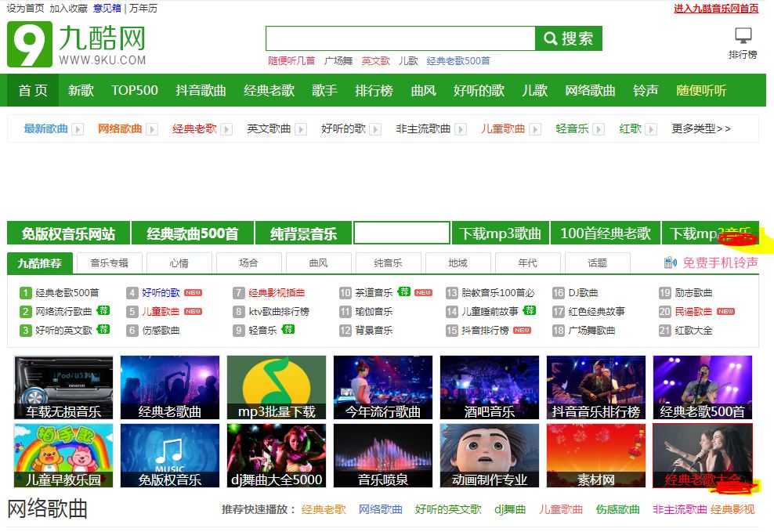Open the 抖音音乐排行榜 thumbnail

pyautogui.click(x=596, y=387)
